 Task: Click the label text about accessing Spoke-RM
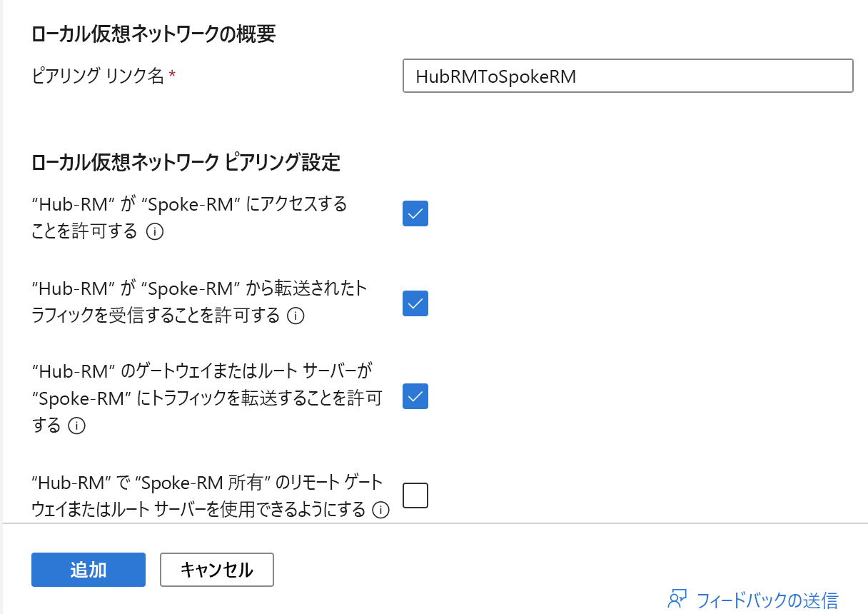click(189, 205)
